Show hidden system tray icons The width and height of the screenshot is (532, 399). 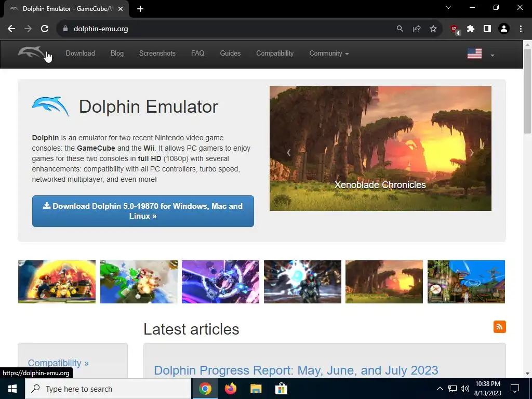click(440, 389)
